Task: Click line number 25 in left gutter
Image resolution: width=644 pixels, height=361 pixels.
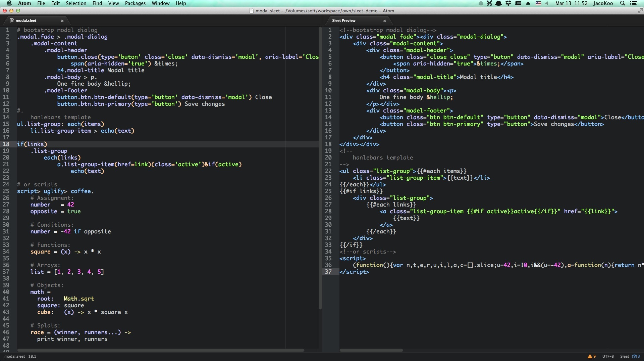Action: coord(6,191)
